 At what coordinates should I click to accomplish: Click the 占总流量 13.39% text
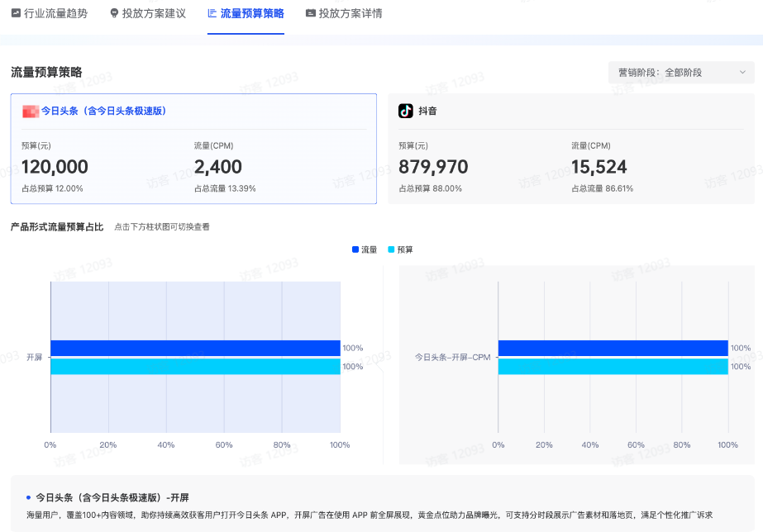click(x=226, y=188)
